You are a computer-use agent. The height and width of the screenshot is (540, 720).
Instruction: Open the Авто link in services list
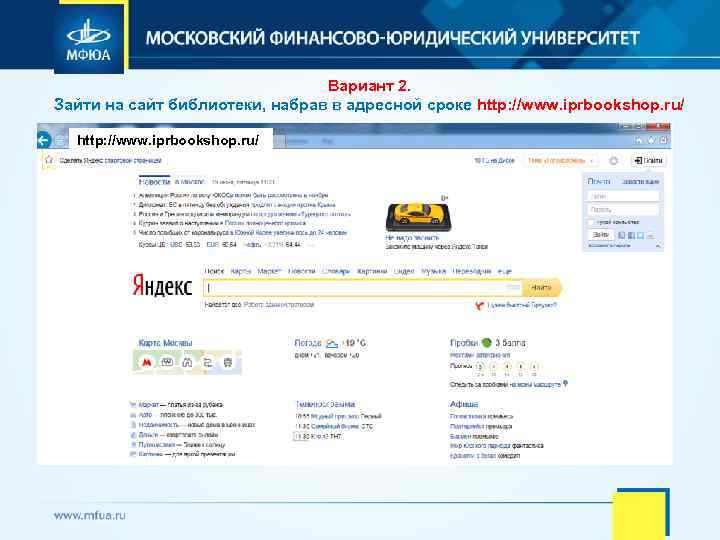(145, 415)
